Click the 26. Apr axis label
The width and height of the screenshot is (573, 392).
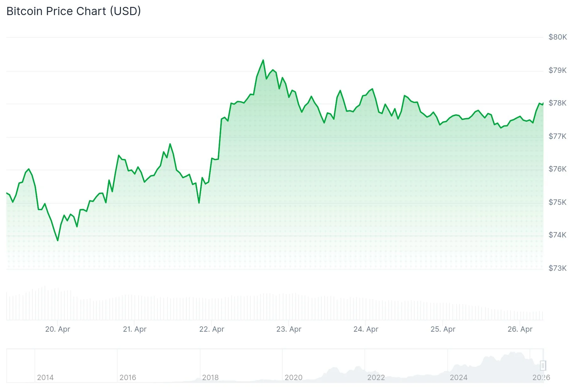coord(520,329)
